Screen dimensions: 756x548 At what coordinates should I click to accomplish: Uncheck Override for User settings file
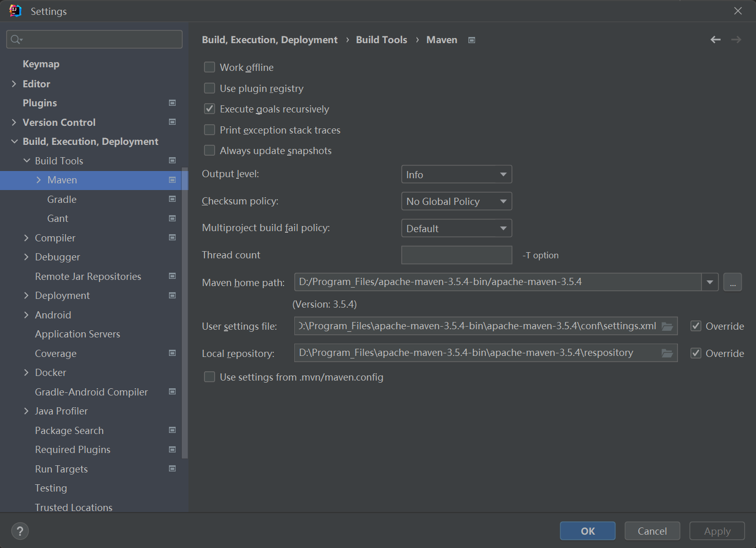click(x=696, y=326)
